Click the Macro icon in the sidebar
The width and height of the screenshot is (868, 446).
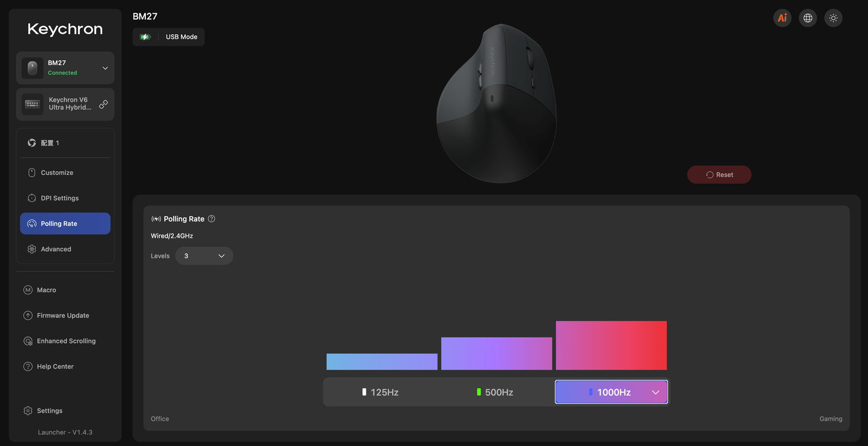28,290
